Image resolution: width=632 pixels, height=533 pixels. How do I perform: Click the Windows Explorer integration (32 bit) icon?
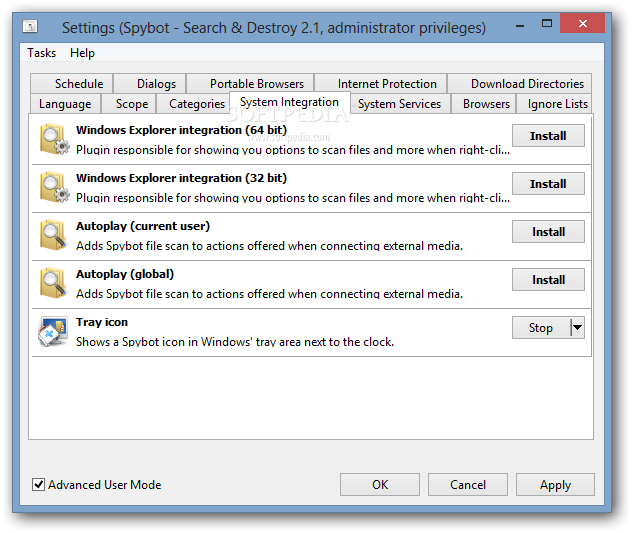tap(54, 187)
